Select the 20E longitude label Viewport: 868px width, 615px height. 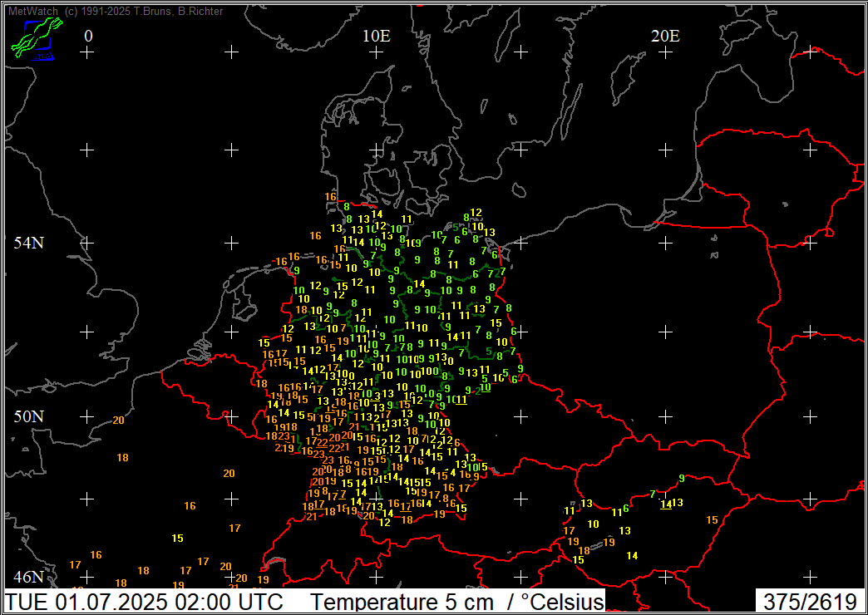tap(665, 36)
